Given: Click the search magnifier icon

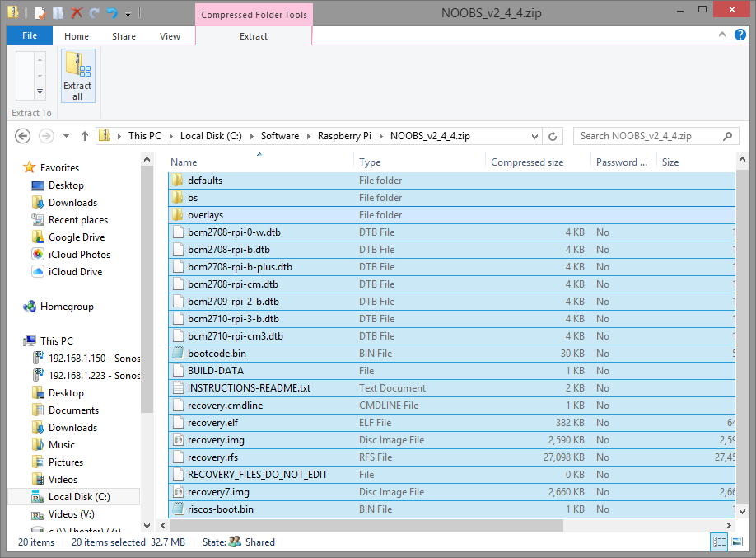Looking at the screenshot, I should 727,136.
